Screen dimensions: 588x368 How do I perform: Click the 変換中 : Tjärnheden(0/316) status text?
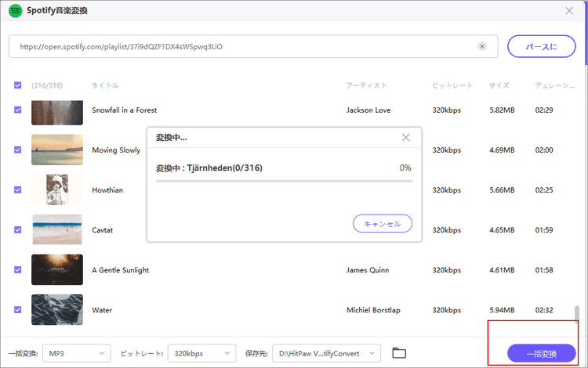click(x=209, y=168)
